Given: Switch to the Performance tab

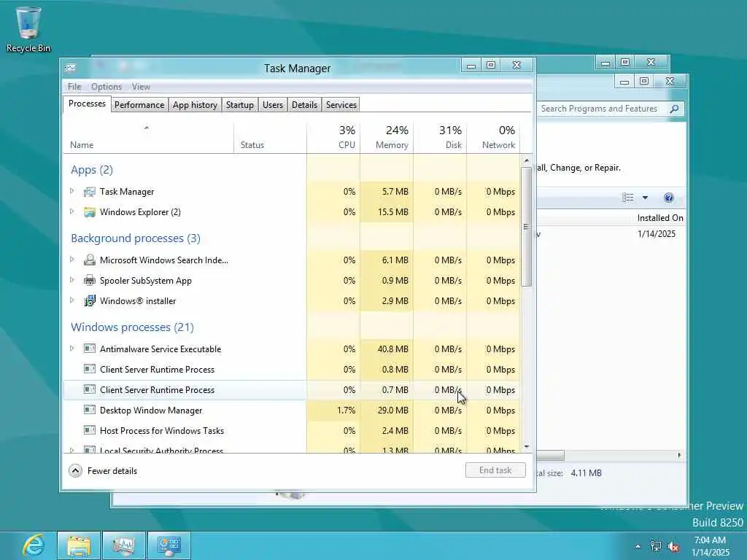Looking at the screenshot, I should click(139, 105).
